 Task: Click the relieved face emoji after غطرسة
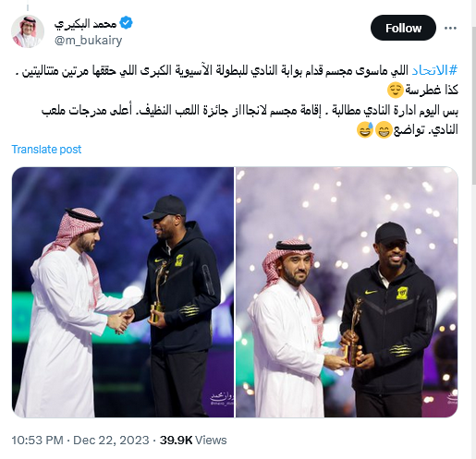(x=396, y=90)
